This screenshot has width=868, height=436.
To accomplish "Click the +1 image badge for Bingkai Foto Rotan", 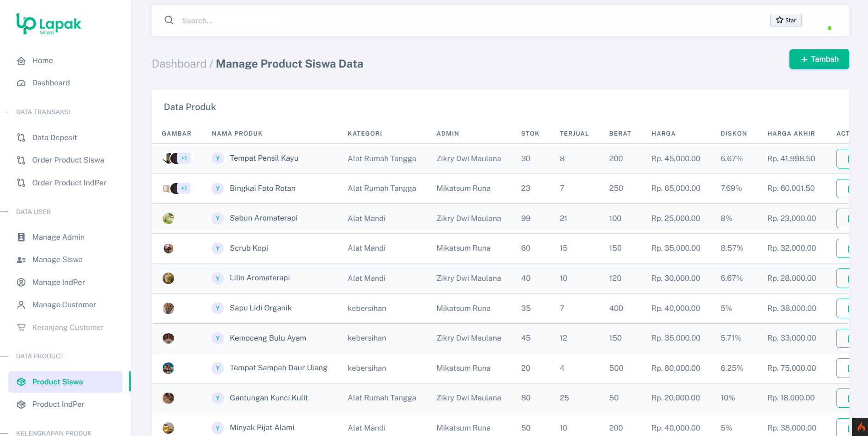I will click(184, 188).
